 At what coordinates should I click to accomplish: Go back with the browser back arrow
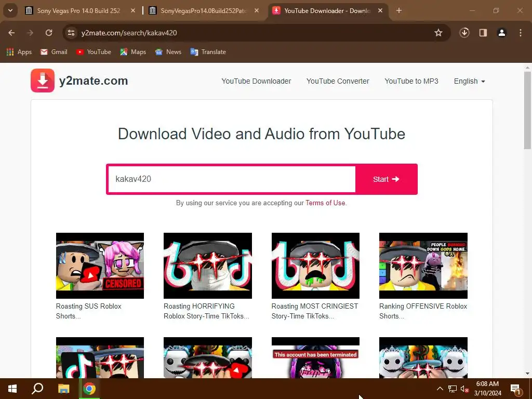(x=11, y=33)
